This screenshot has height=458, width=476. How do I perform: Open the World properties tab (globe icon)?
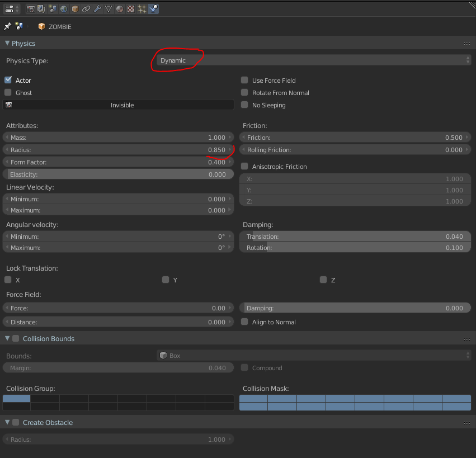[64, 9]
